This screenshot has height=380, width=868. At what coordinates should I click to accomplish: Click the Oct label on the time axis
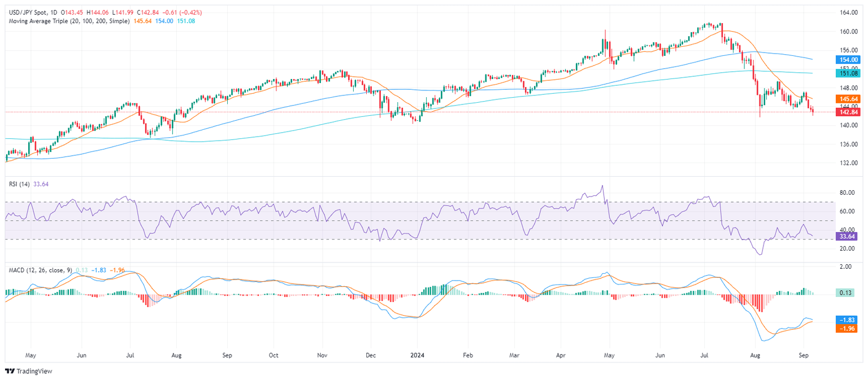274,356
